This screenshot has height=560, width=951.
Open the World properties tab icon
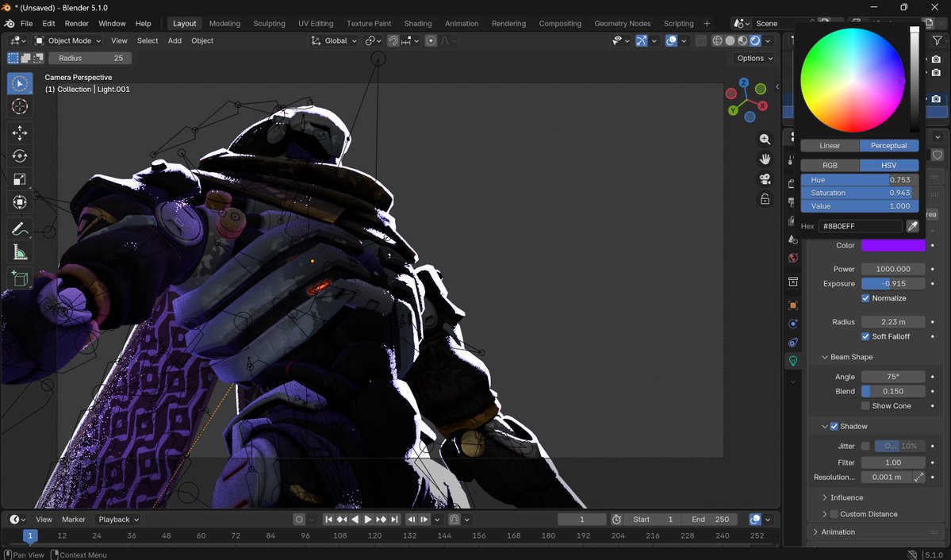[x=792, y=258]
